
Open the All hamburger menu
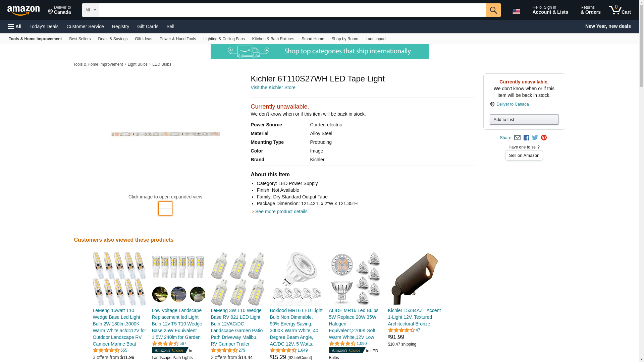click(15, 26)
